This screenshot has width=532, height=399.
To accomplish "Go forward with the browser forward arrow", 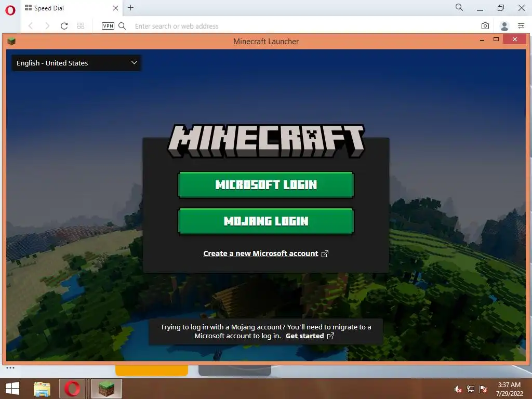I will coord(47,26).
